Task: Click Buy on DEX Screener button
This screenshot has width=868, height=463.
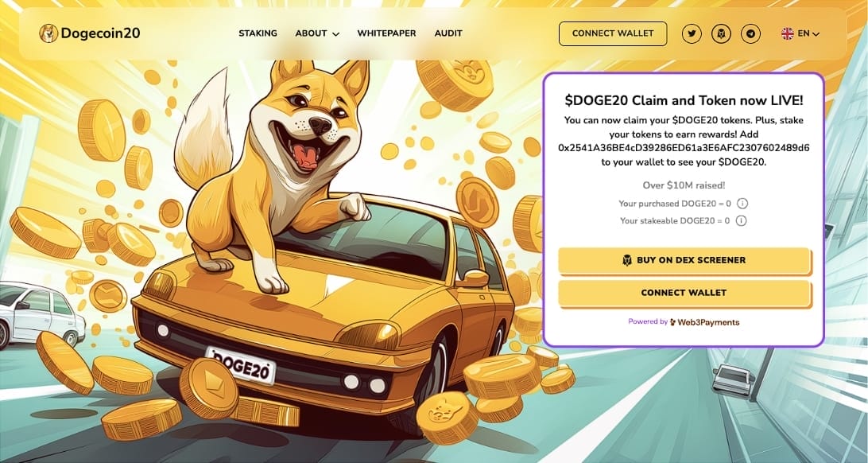Action: [x=684, y=261]
